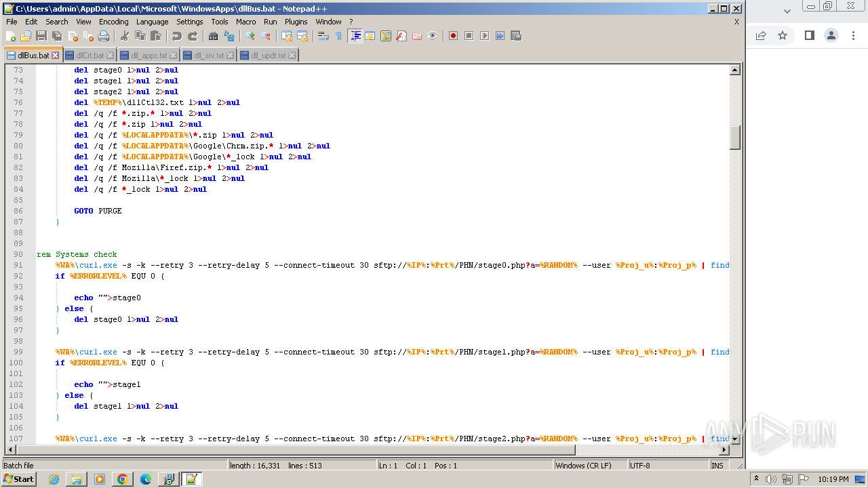Close the dll_apps.txt tab
This screenshot has width=868, height=488.
point(173,56)
